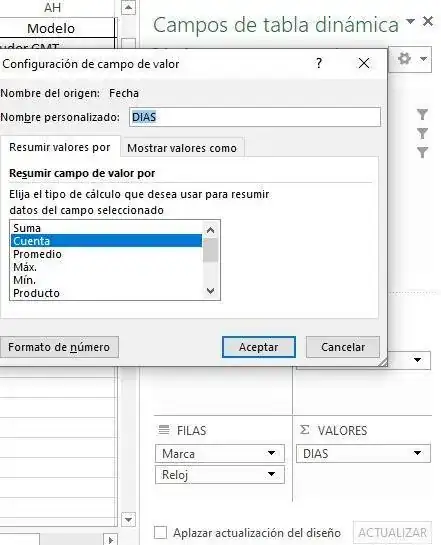Click the list scroll-up arrow above Cuenta
441x545 pixels.
tap(210, 230)
